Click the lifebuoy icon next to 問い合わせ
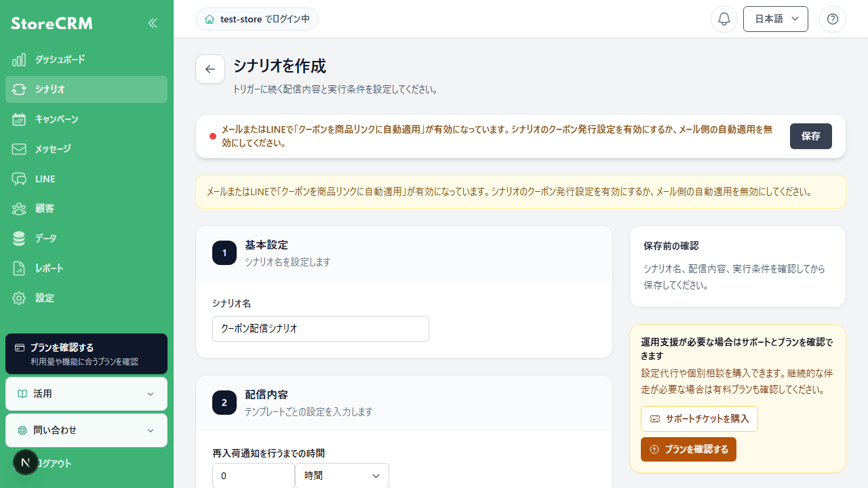The height and width of the screenshot is (488, 868). (22, 430)
